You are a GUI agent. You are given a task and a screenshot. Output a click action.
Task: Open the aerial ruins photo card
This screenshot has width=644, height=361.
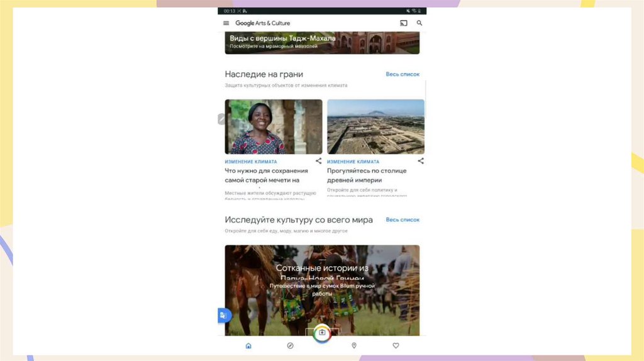pos(376,126)
